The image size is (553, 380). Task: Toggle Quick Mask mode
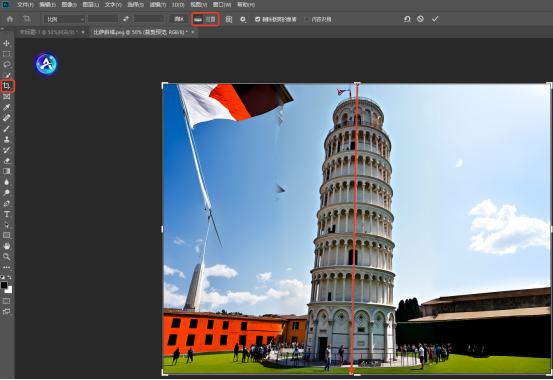6,301
